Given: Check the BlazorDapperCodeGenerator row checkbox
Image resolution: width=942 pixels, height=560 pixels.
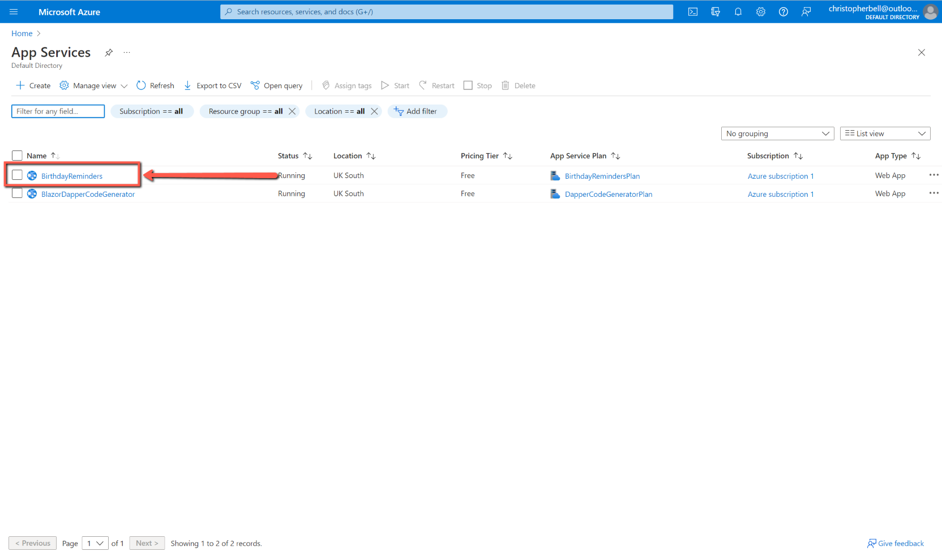Looking at the screenshot, I should pos(17,193).
